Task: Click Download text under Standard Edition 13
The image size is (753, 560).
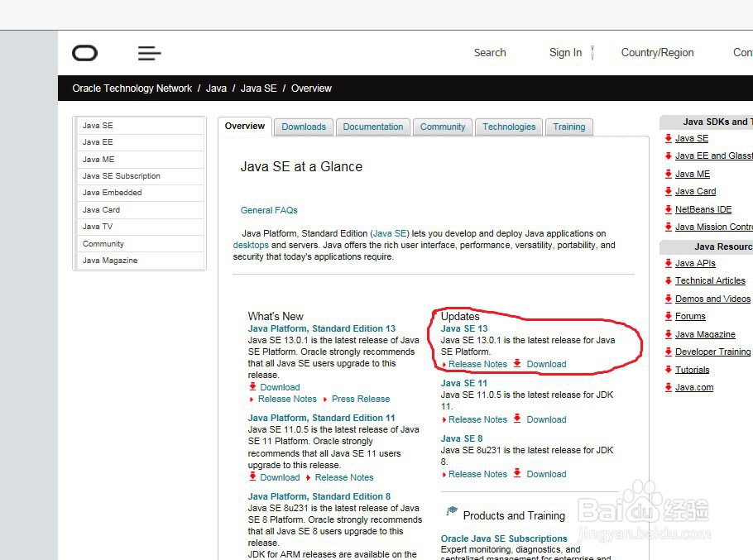Action: point(280,387)
